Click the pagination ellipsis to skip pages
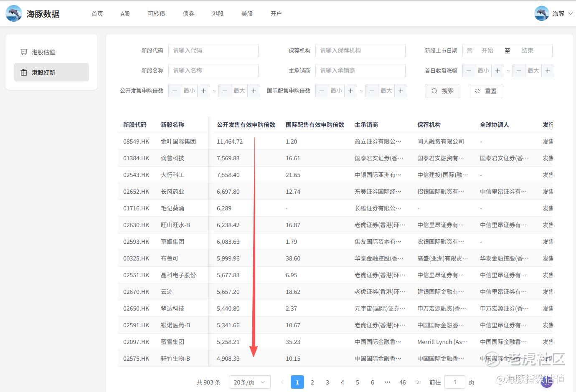Image resolution: width=576 pixels, height=392 pixels. pos(388,382)
